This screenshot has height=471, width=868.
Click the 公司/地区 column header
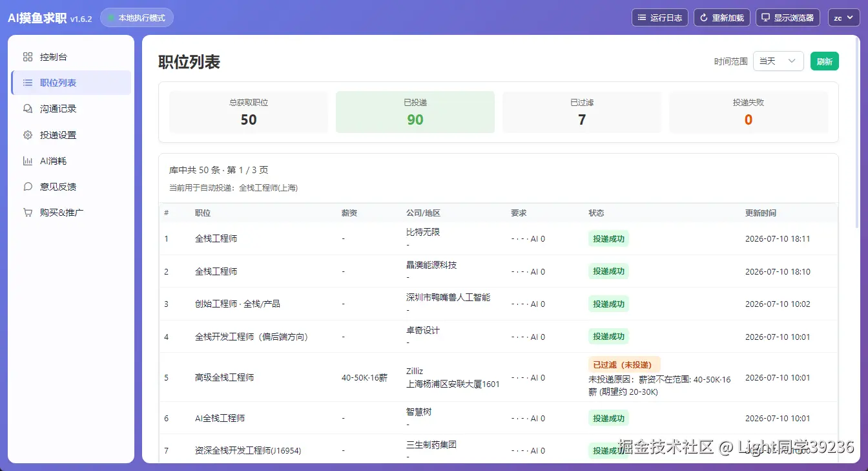423,213
